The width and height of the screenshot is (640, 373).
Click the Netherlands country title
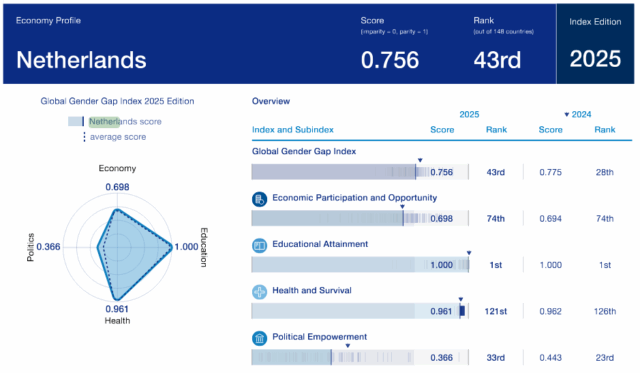coord(81,60)
